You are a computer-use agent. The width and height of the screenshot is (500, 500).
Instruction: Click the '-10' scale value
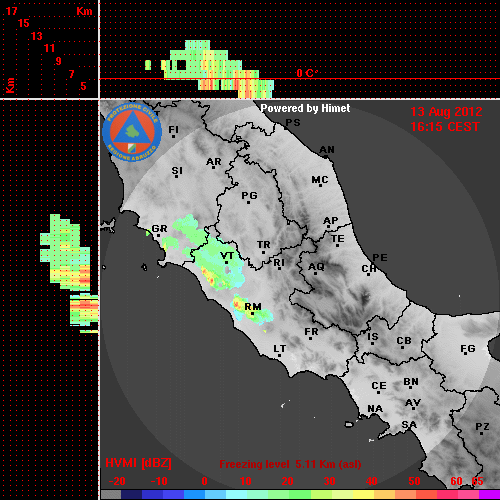(x=159, y=481)
